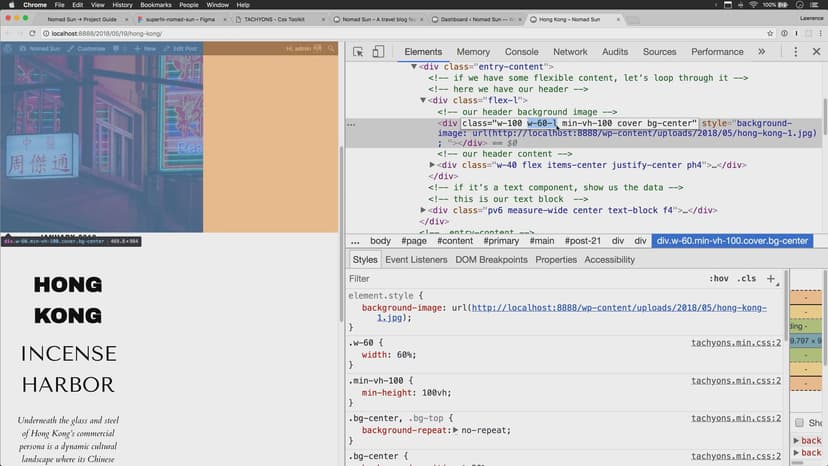Screen dimensions: 828x466
Task: Bookmark this page with the star icon
Action: point(769,34)
